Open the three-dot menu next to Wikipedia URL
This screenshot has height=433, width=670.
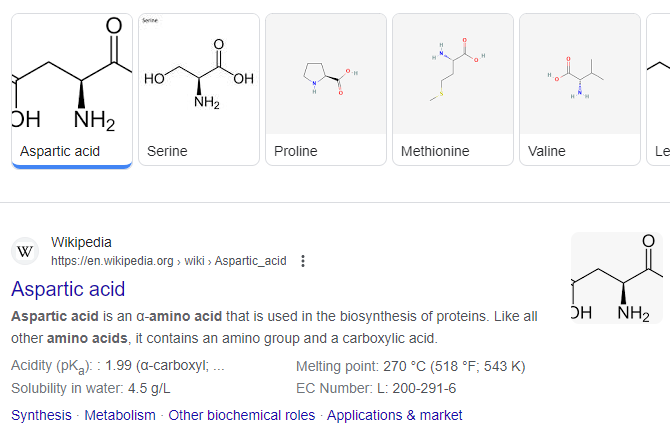tap(303, 261)
